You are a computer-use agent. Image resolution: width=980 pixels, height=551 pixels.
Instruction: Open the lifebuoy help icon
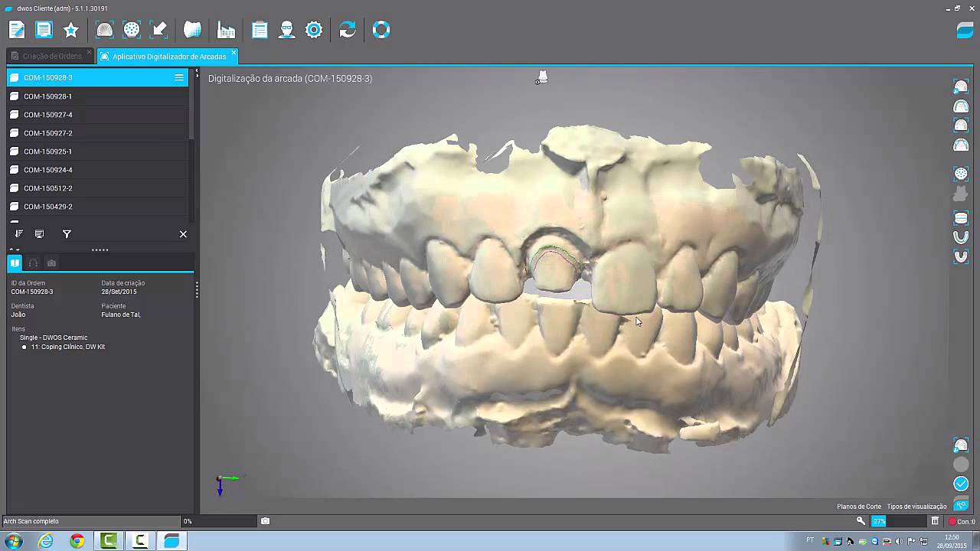(x=381, y=30)
